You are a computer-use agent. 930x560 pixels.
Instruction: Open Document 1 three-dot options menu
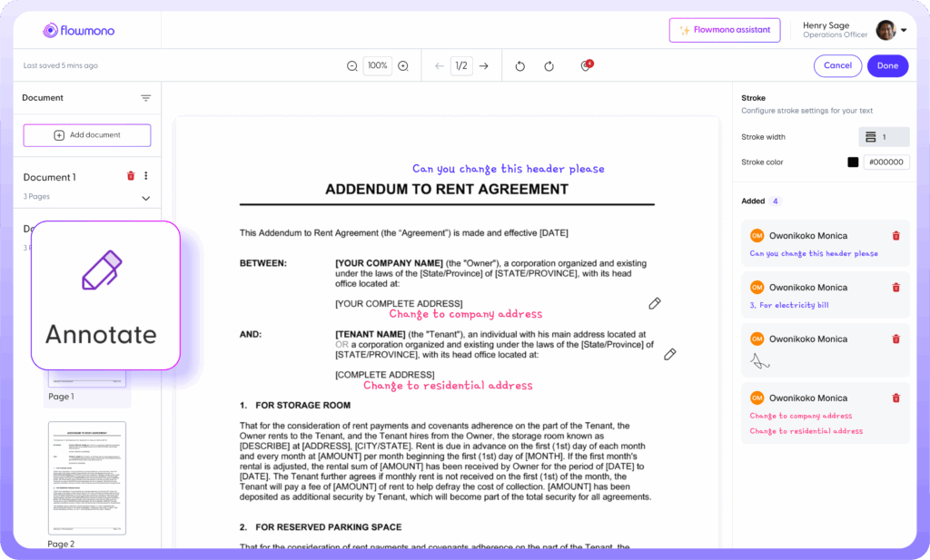click(146, 176)
